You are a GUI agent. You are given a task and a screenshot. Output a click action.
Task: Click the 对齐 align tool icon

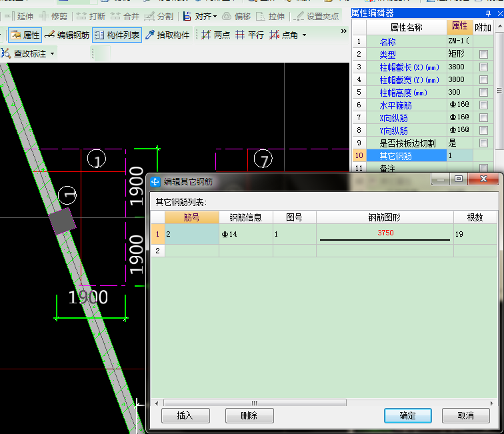[x=187, y=16]
